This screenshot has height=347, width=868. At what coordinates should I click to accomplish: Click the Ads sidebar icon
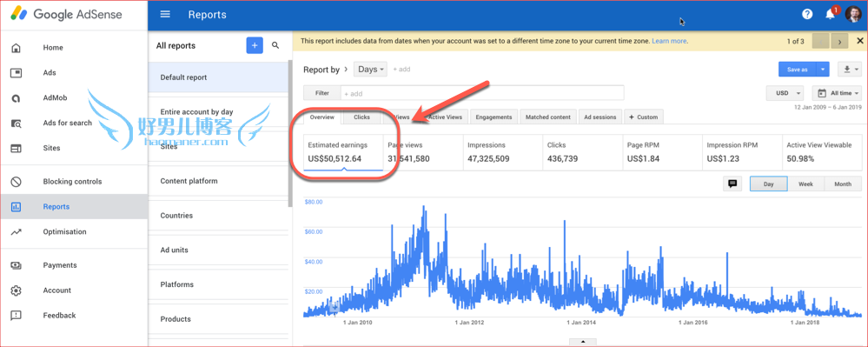click(16, 72)
